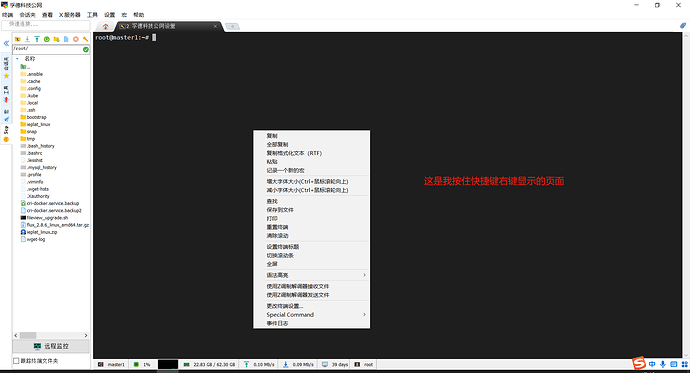The width and height of the screenshot is (690, 373).
Task: Open a new tab with the plus button
Action: (x=232, y=26)
